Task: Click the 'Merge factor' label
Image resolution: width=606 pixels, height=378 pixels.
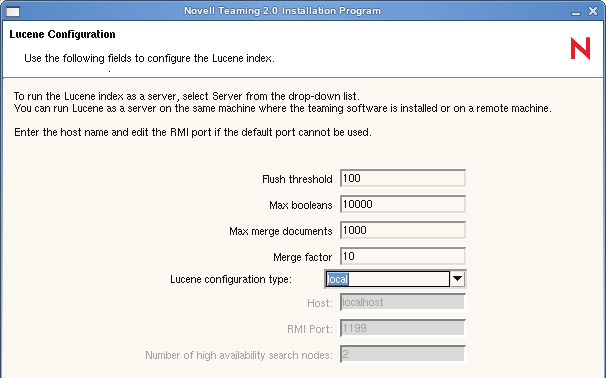Action: [x=303, y=257]
